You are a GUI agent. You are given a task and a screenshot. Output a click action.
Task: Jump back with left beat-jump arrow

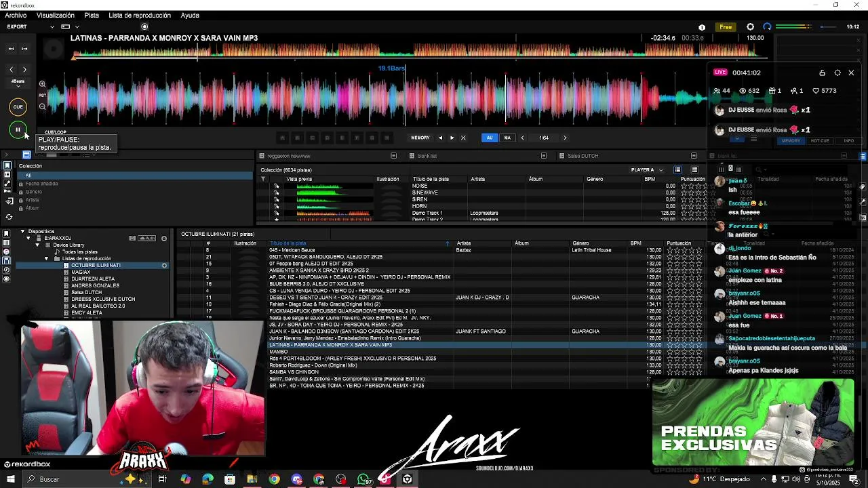tap(12, 69)
